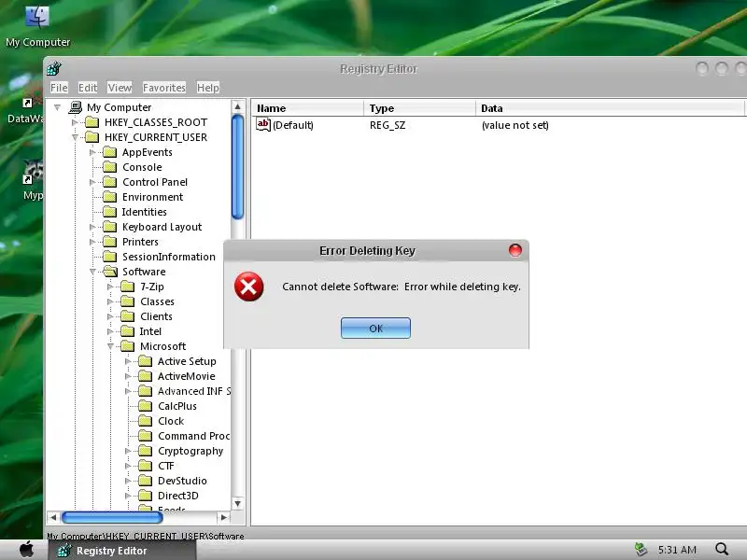The image size is (747, 560).
Task: Select the CTF key
Action: tap(166, 466)
